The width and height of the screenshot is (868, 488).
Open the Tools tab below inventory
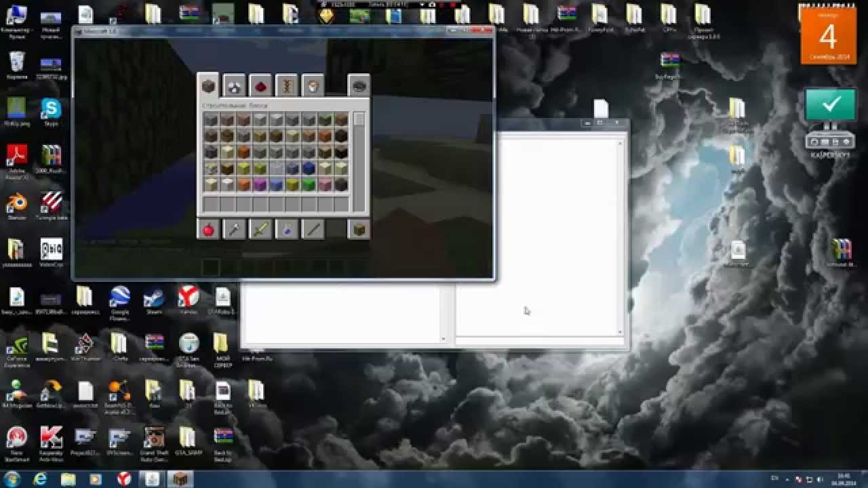coord(234,230)
